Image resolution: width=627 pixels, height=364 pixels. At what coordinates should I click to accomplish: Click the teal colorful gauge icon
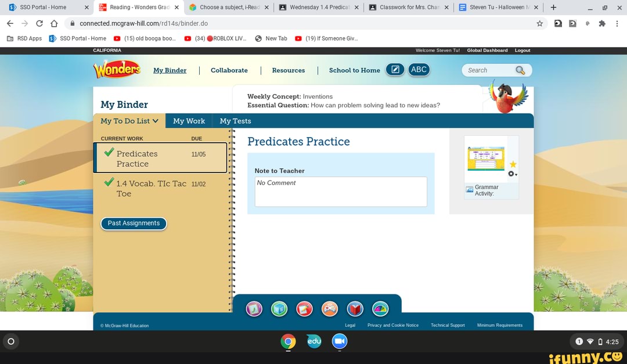click(x=380, y=309)
